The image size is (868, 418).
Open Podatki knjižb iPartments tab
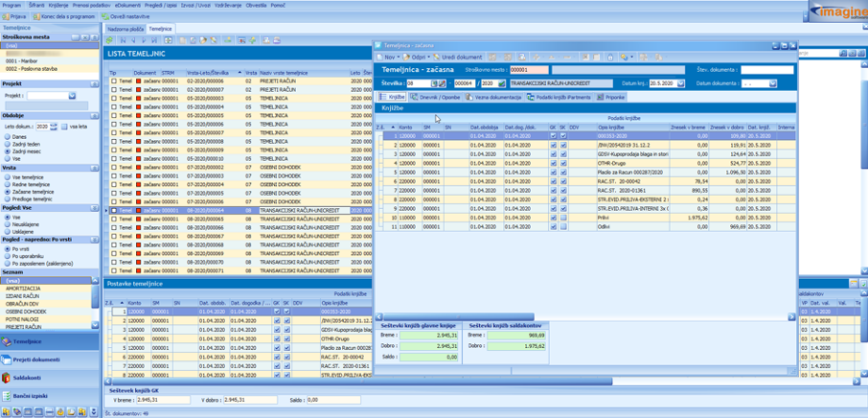coord(560,96)
